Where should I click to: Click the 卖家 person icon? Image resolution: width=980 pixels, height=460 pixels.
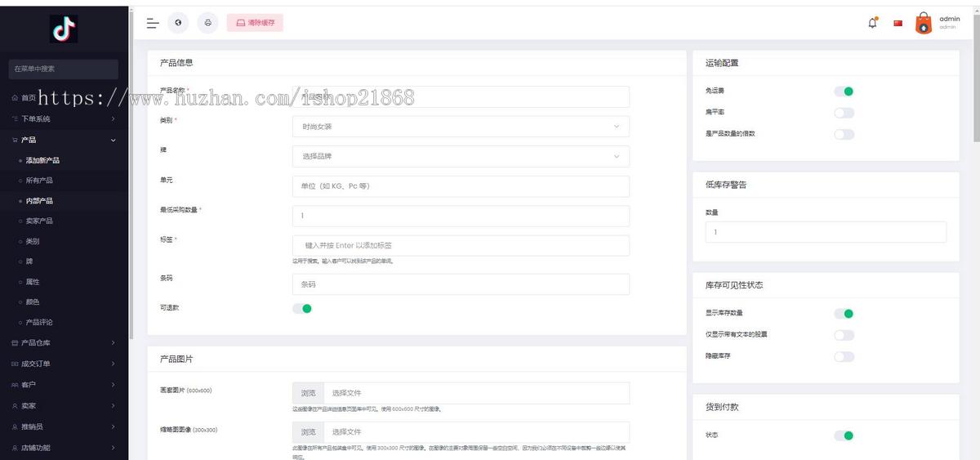[15, 406]
